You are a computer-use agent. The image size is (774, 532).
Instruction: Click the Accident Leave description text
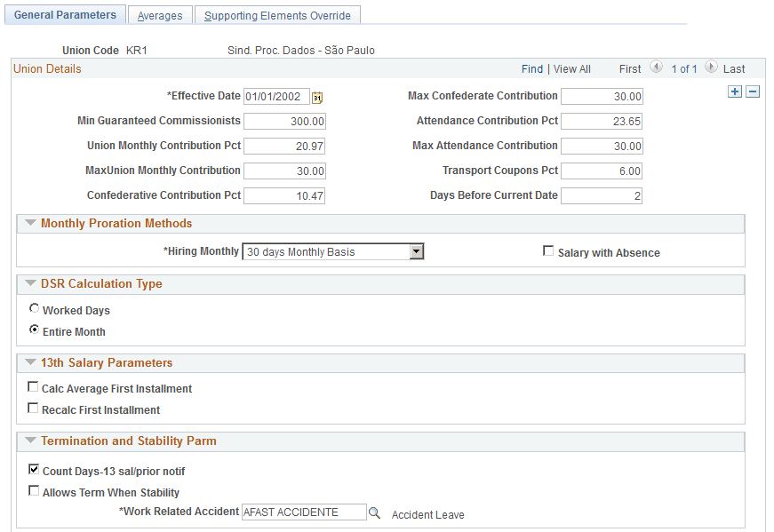[x=428, y=515]
